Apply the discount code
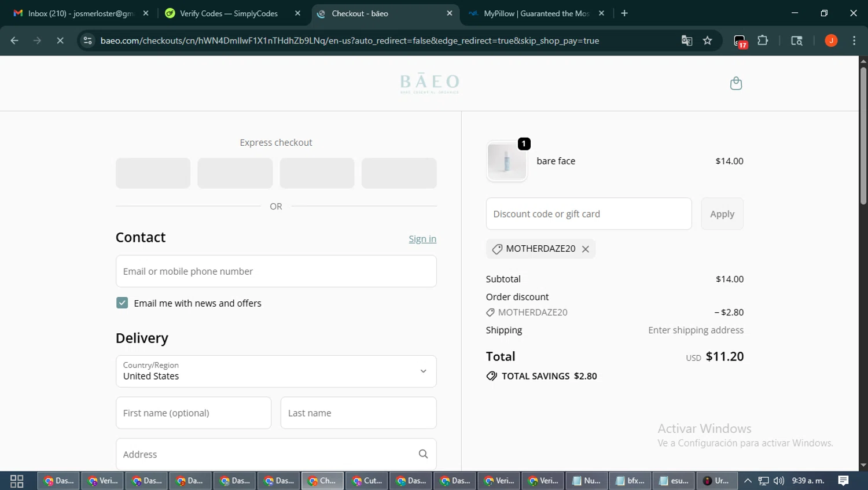The height and width of the screenshot is (490, 868). coord(722,214)
